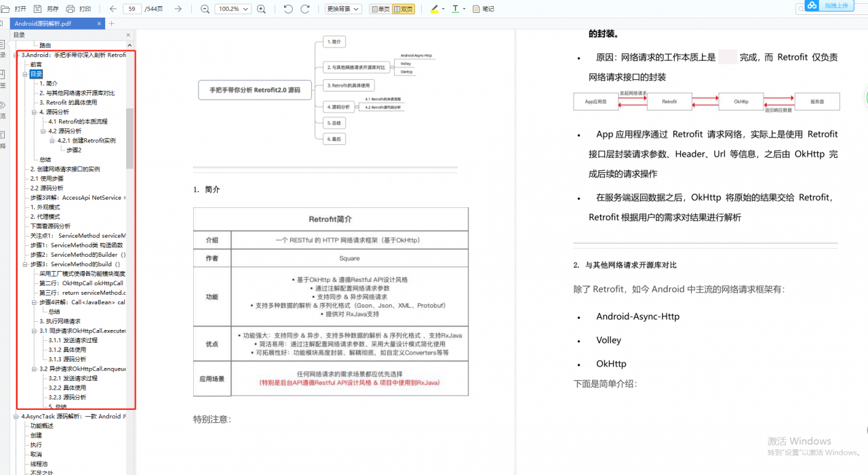
Task: Click the page number input field
Action: pyautogui.click(x=132, y=9)
